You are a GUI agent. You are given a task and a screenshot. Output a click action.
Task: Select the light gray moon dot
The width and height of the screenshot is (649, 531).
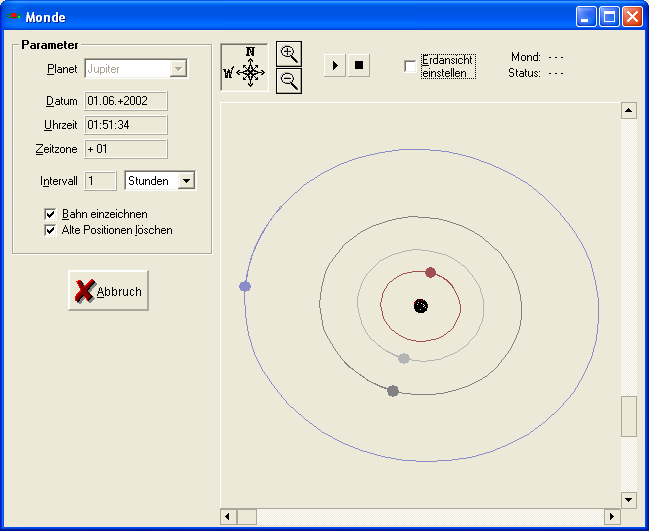point(404,358)
